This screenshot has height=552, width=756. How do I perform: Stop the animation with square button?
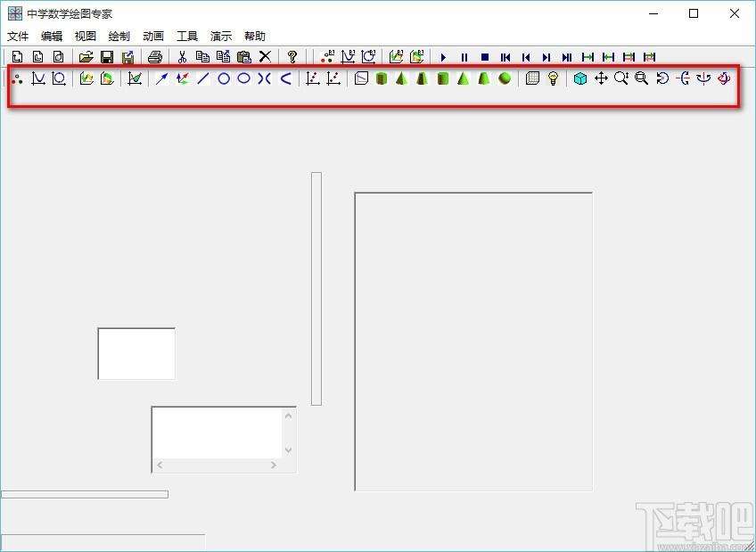[485, 57]
